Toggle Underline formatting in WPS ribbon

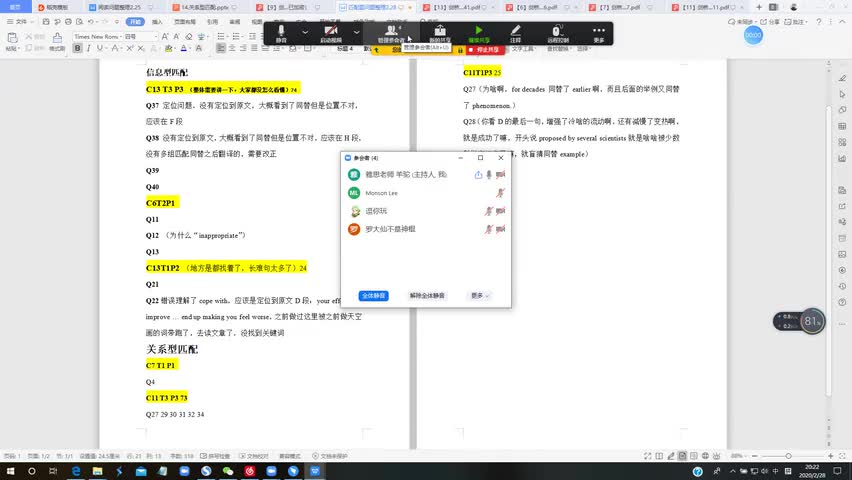[x=99, y=48]
